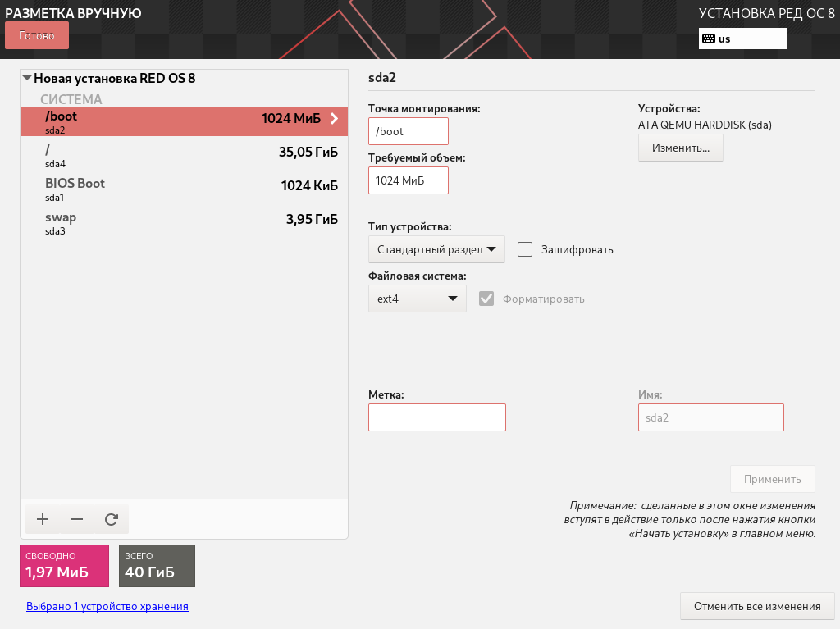
Task: Select the / sda4 partition row
Action: pos(184,155)
